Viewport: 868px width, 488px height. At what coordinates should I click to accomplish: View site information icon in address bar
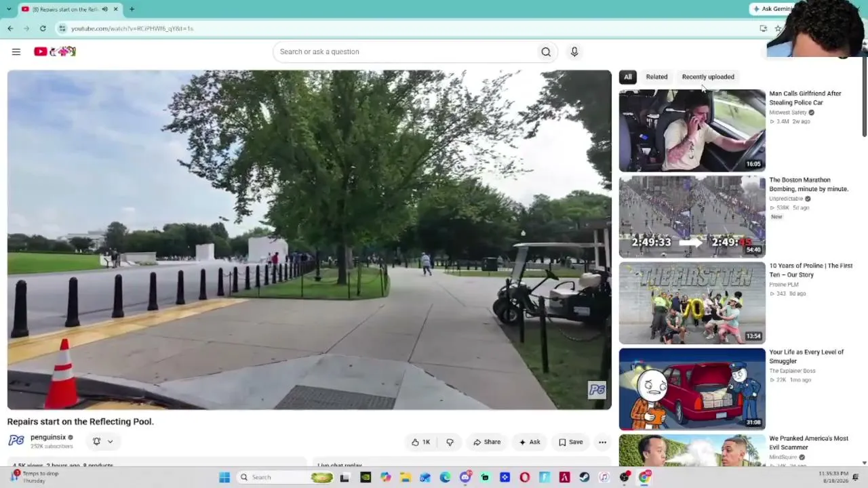62,28
